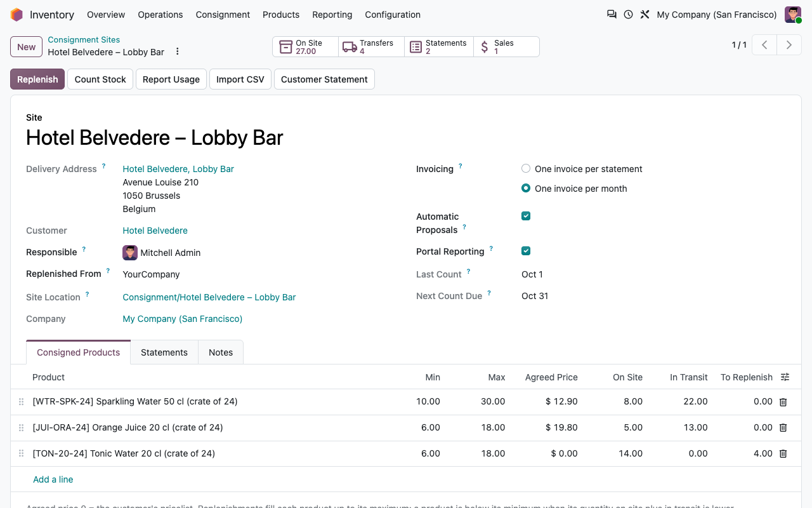
Task: Click the Import CSV button
Action: 240,79
